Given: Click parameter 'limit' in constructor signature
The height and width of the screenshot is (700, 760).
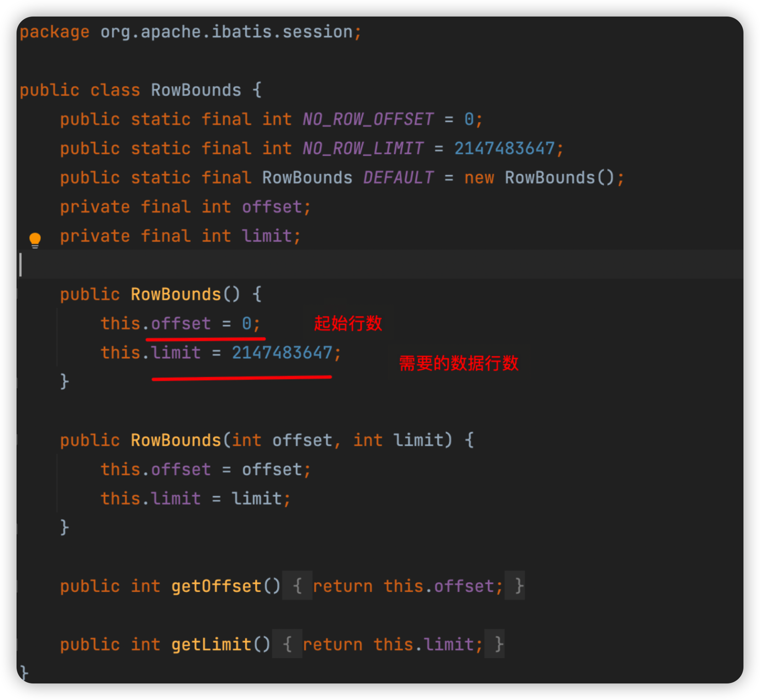Looking at the screenshot, I should point(418,440).
